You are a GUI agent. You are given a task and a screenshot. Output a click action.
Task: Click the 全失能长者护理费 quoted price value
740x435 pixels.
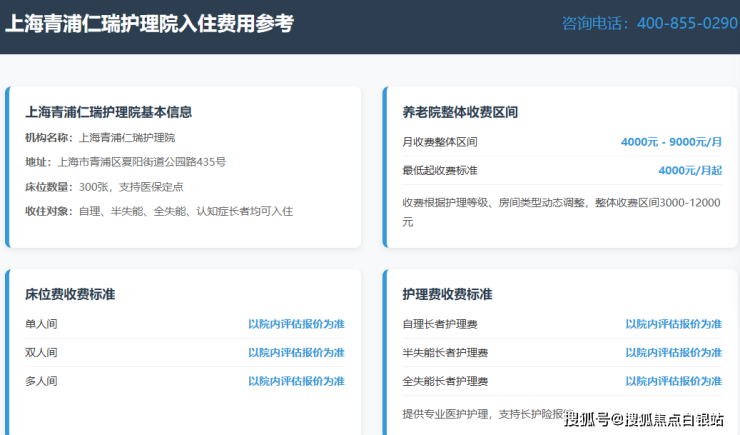[673, 381]
